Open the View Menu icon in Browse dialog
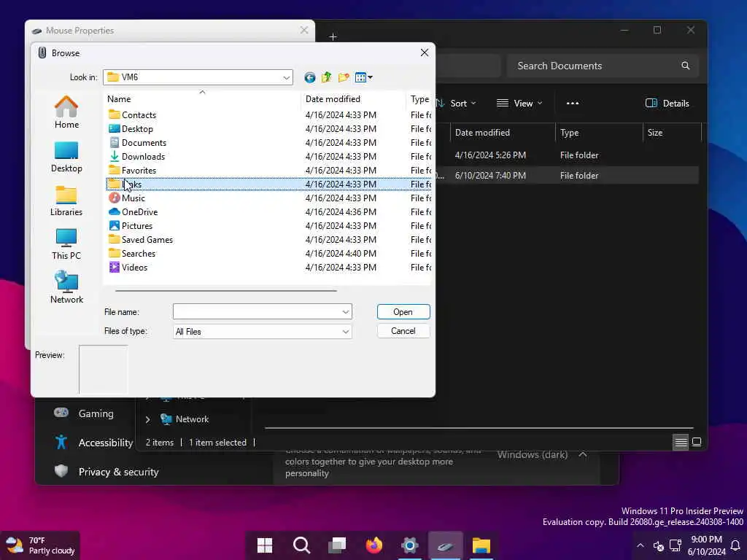Screen dimensions: 747x560 click(363, 77)
